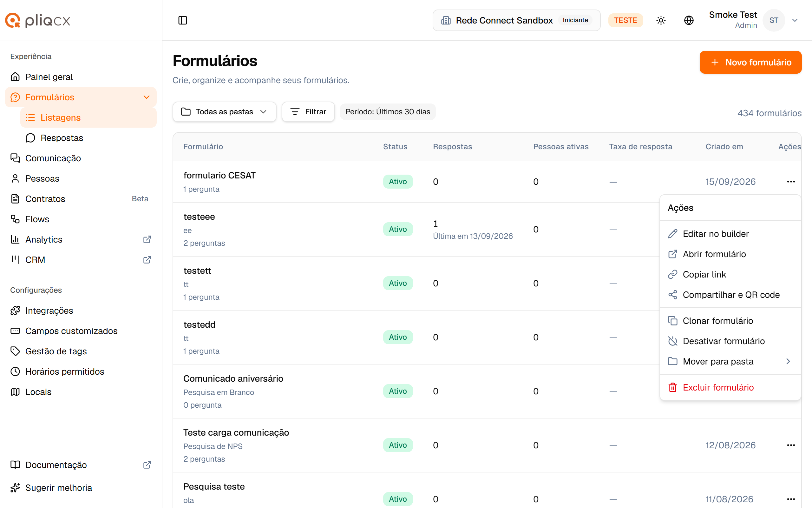
Task: Collapse the Formulários sidebar group
Action: [146, 97]
